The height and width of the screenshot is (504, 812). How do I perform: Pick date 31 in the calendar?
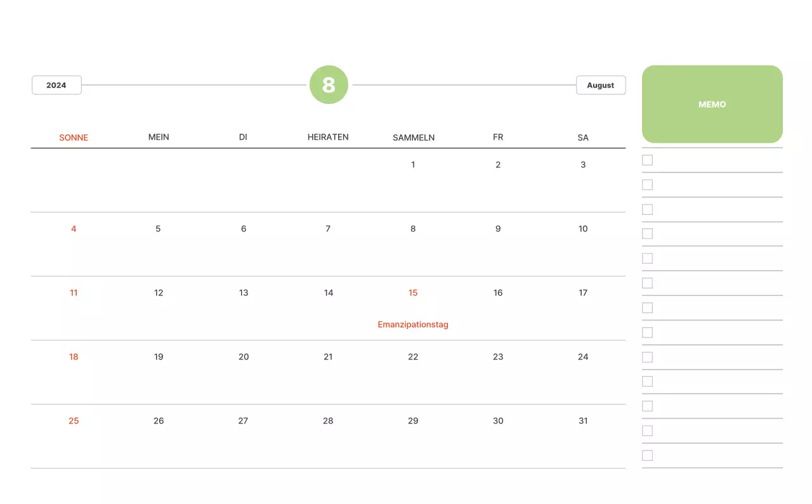(583, 421)
